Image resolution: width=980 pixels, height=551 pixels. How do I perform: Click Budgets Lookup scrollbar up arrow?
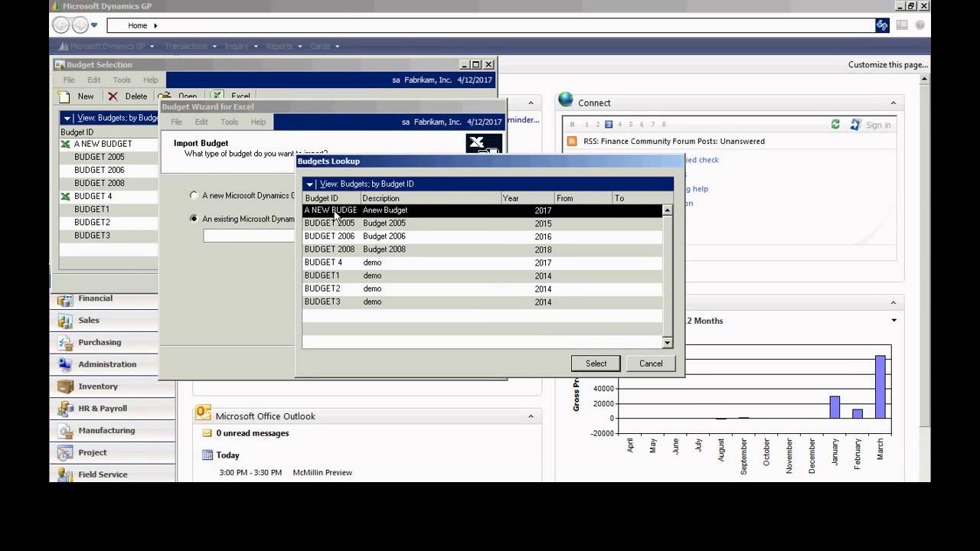[x=668, y=210]
